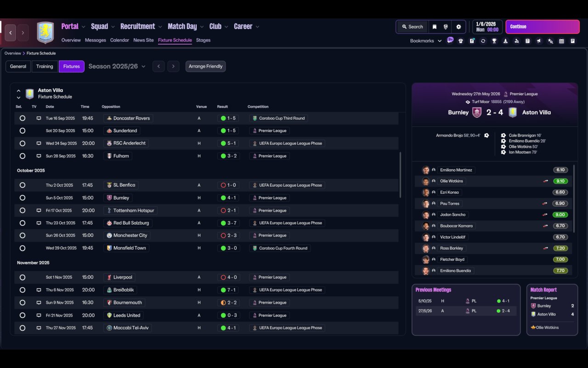Go back with the left arrow navigation button
This screenshot has width=588, height=368.
[x=11, y=33]
